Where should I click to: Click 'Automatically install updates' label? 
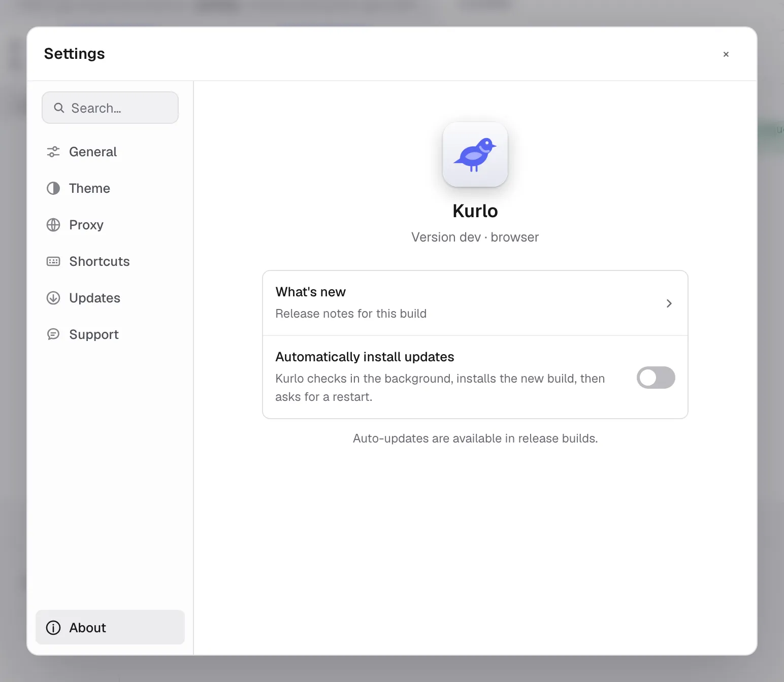[365, 357]
